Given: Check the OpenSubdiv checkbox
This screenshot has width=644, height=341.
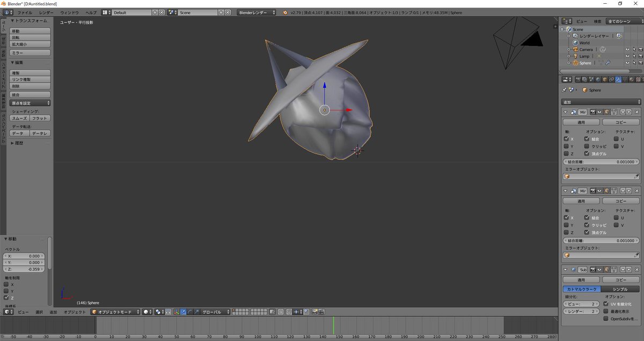Looking at the screenshot, I should coord(606,318).
